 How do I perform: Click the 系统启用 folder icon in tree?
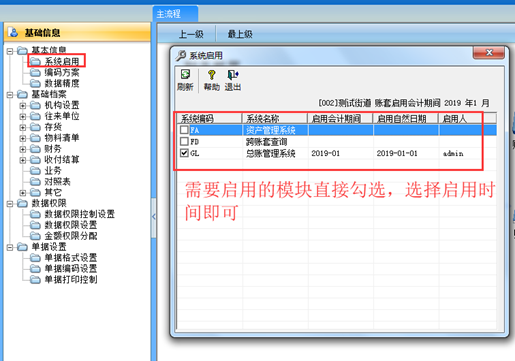pos(35,61)
